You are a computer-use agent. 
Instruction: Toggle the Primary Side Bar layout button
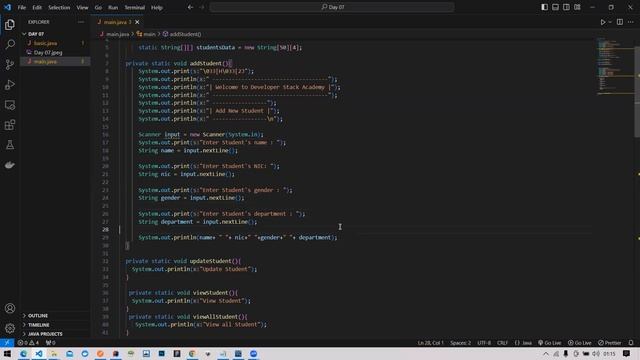[544, 7]
